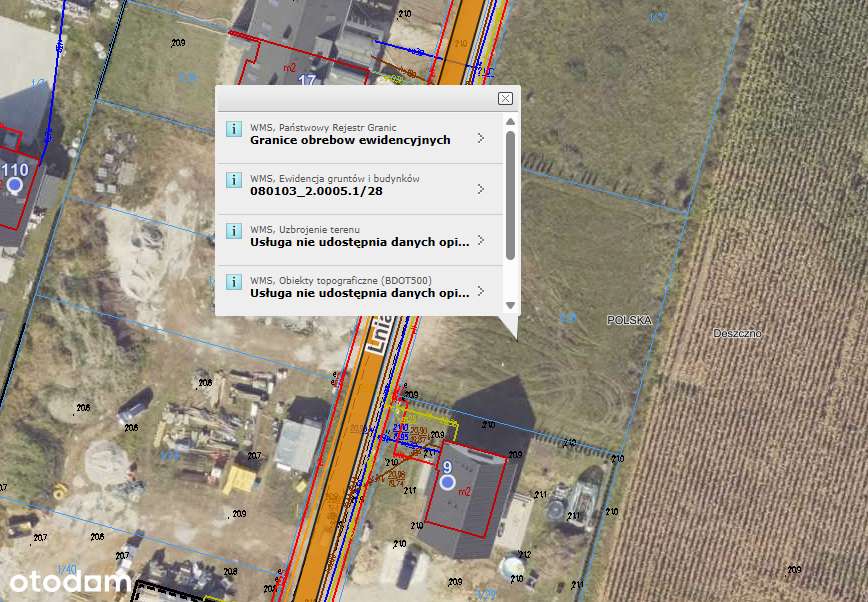Close the WMS info popup
This screenshot has height=602, width=868.
(505, 99)
